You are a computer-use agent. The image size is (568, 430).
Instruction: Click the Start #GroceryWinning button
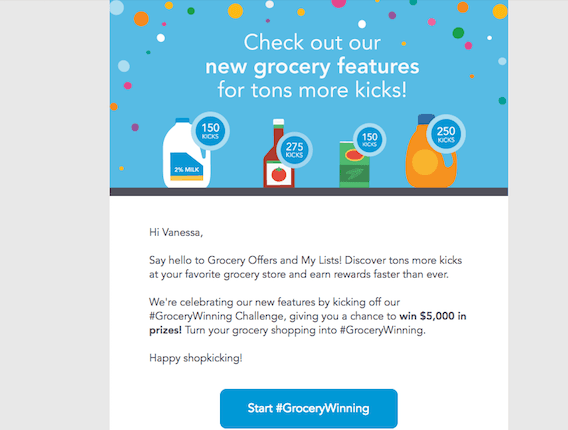[x=309, y=408]
